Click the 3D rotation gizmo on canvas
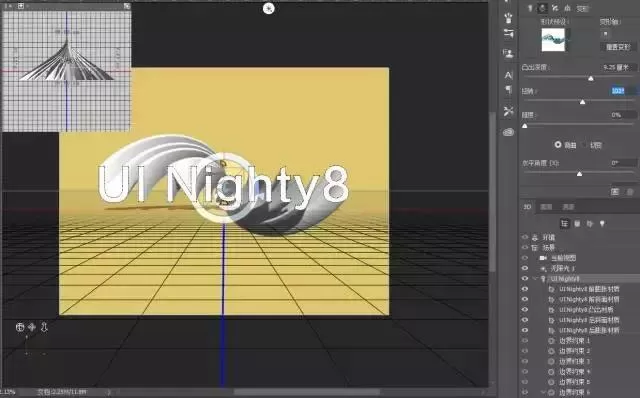 tap(223, 187)
